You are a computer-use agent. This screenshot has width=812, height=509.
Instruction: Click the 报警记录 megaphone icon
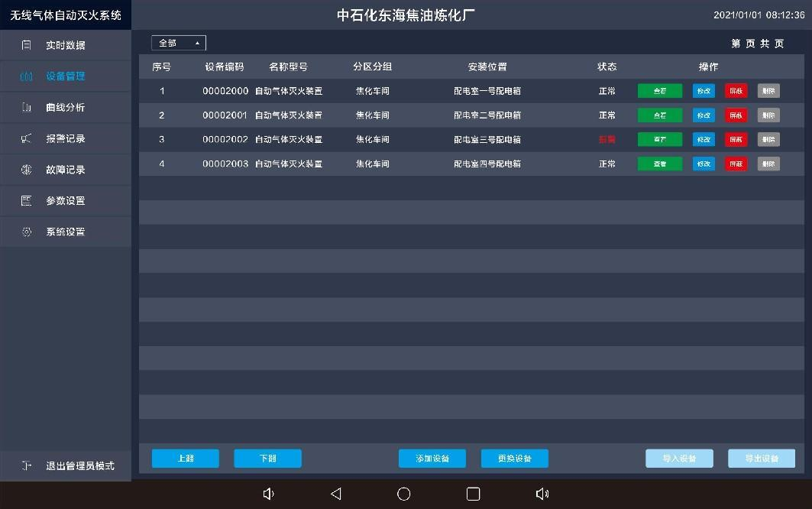tap(27, 139)
